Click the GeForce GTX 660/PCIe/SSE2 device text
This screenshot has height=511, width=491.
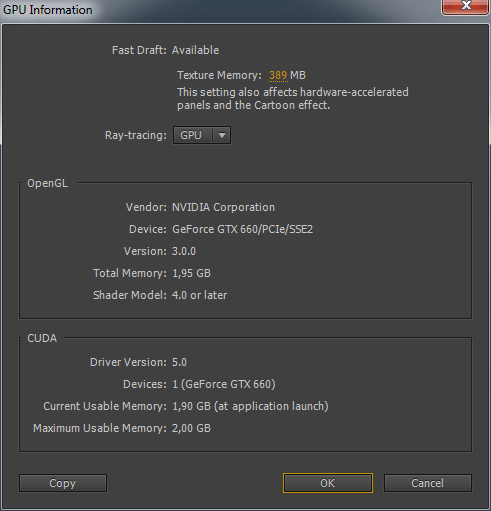(242, 229)
